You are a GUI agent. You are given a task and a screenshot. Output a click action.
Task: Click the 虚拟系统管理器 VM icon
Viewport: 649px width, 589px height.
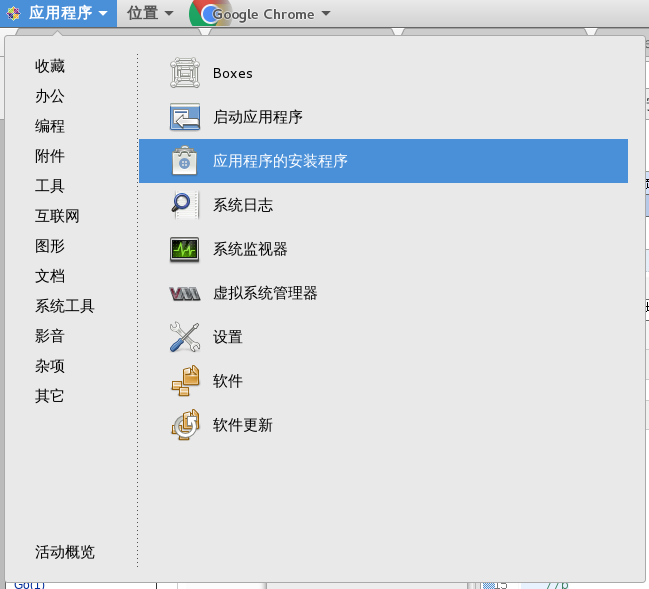click(185, 293)
